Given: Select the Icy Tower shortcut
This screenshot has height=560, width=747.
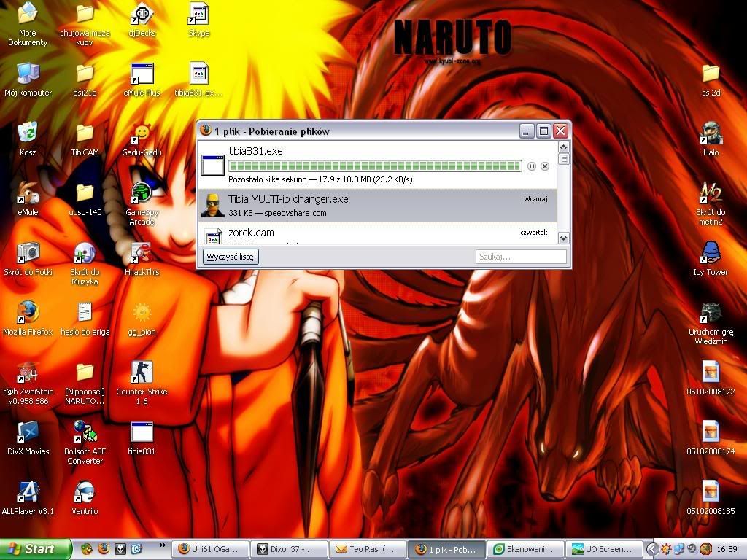Looking at the screenshot, I should click(711, 260).
